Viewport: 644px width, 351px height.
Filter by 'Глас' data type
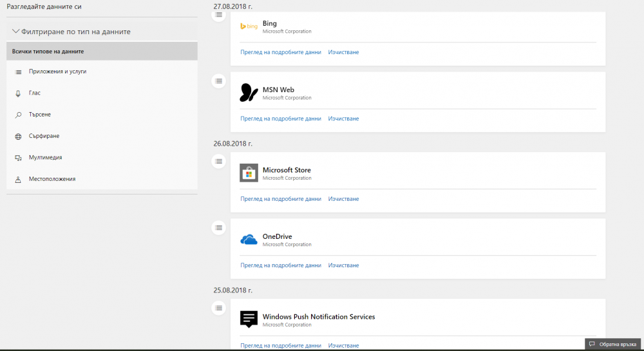(x=102, y=93)
